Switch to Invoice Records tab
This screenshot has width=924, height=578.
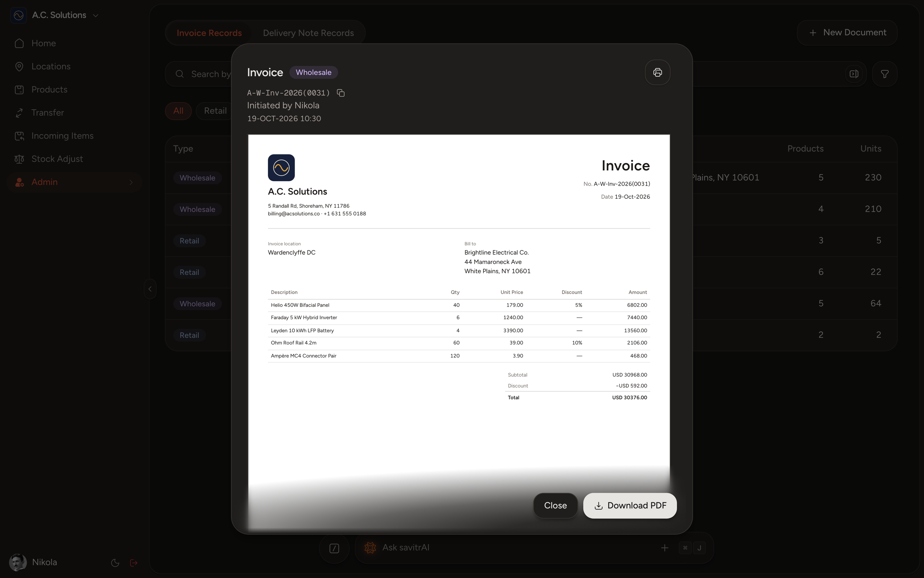click(x=209, y=33)
